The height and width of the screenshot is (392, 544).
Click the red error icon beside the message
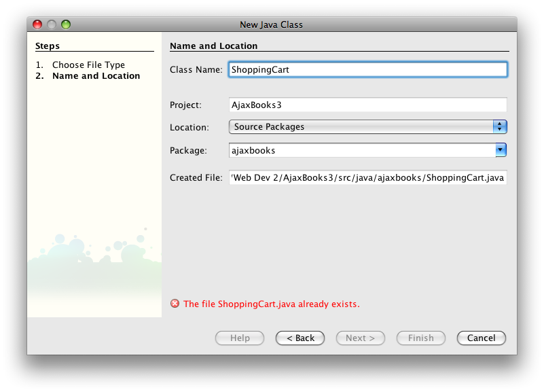point(175,304)
